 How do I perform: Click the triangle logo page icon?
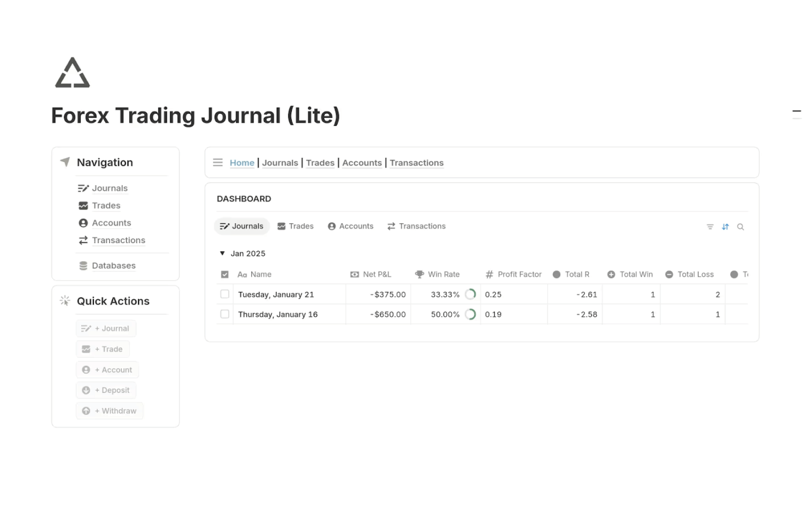pos(72,73)
